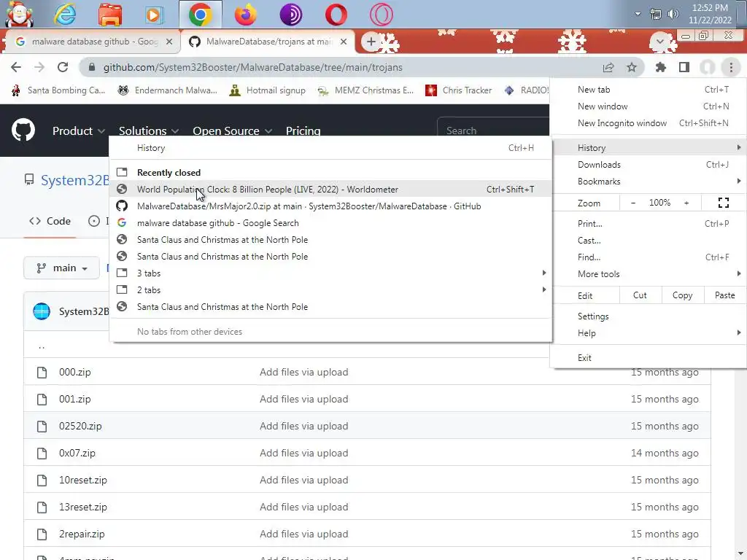
Task: Share this page using the share icon
Action: (x=608, y=67)
